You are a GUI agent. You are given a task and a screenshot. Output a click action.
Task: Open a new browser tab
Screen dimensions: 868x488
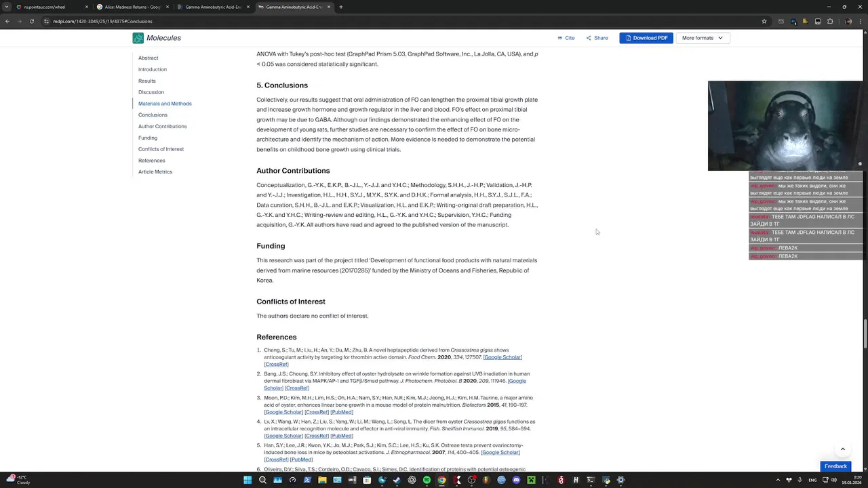pyautogui.click(x=341, y=7)
